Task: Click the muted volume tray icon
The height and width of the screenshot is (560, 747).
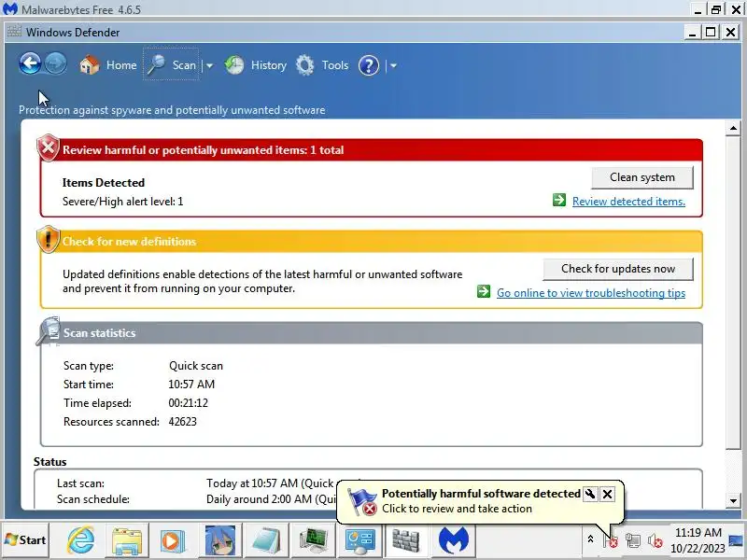Action: pos(655,540)
